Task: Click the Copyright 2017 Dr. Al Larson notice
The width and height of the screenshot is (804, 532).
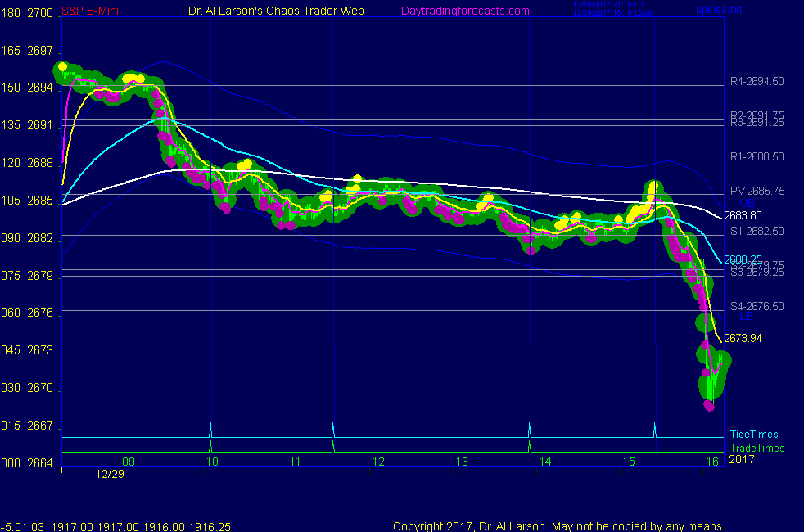Action: [559, 526]
